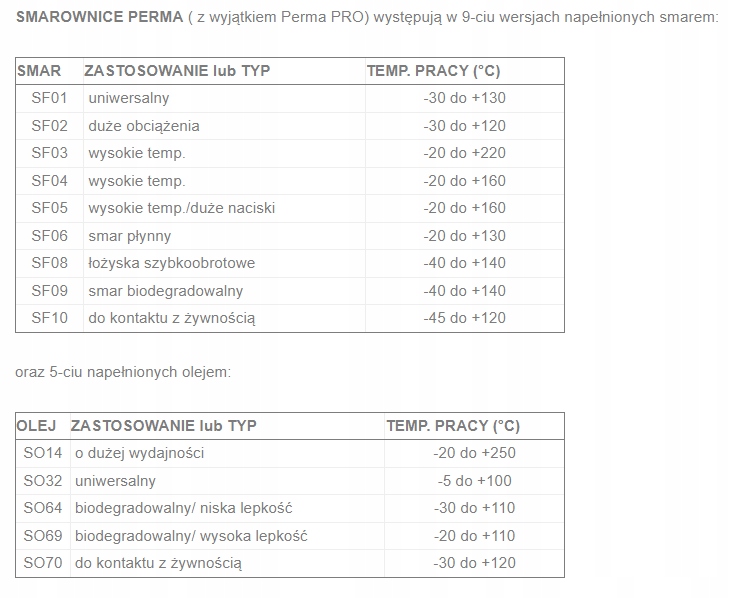
Task: Click the '-45 do +120' temperature cell
Action: pyautogui.click(x=464, y=318)
